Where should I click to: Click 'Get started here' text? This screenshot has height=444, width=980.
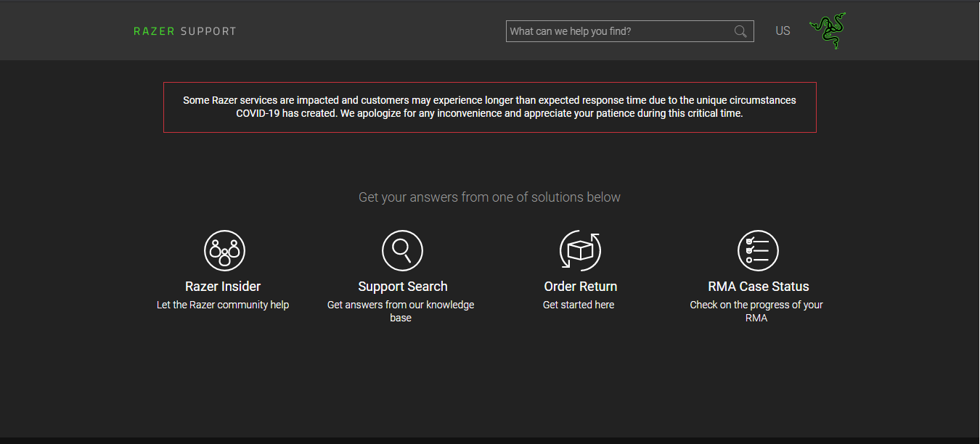579,305
